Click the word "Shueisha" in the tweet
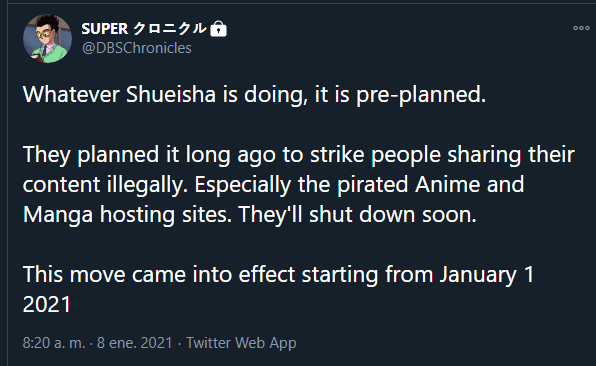Screen dimensions: 596x366 (171, 94)
